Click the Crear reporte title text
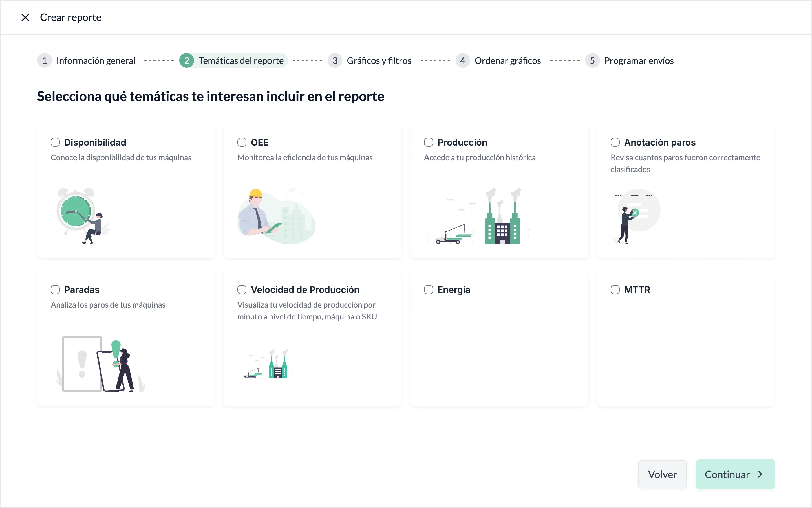Image resolution: width=812 pixels, height=508 pixels. click(71, 17)
